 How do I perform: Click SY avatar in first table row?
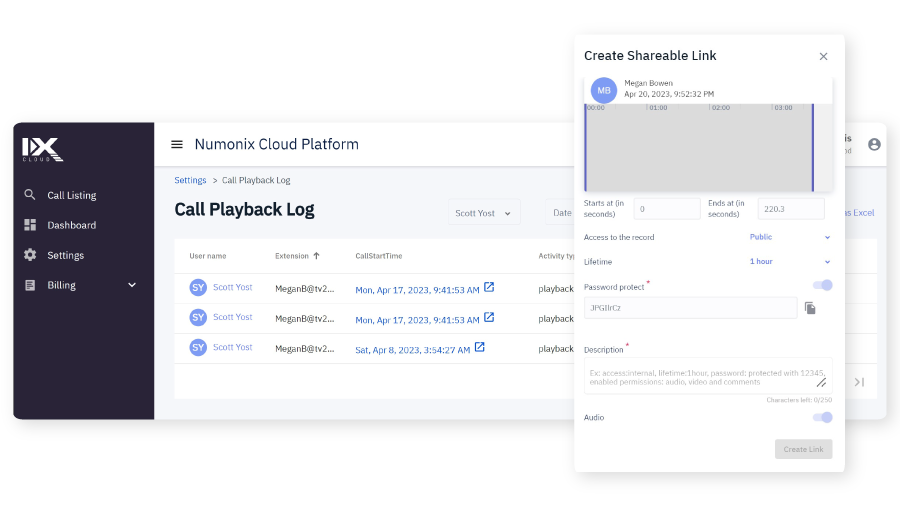pyautogui.click(x=198, y=287)
